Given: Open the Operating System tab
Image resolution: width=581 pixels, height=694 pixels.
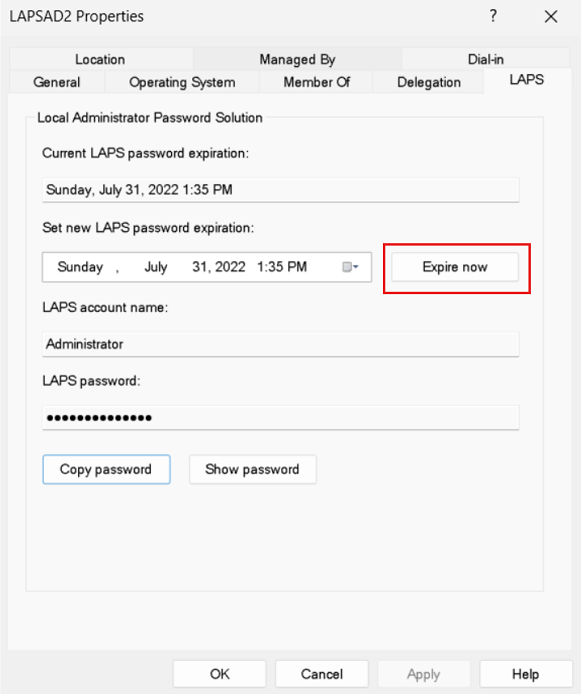Looking at the screenshot, I should (x=182, y=82).
